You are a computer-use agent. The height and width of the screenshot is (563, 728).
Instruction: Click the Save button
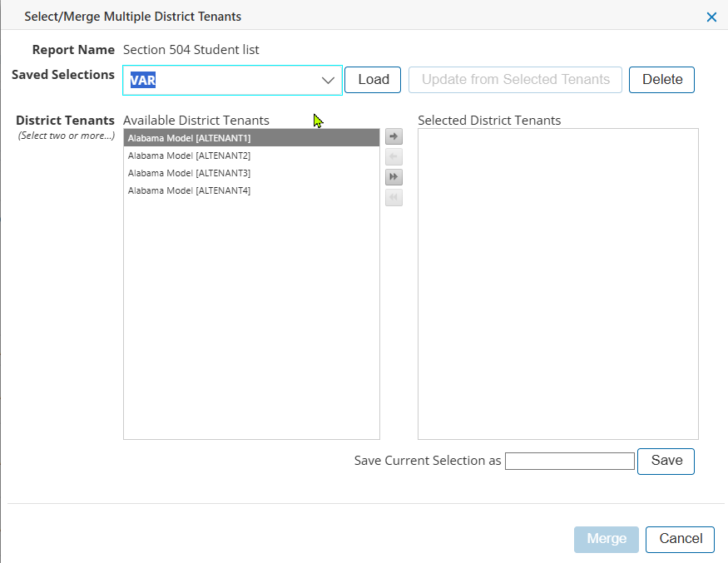[x=666, y=462]
